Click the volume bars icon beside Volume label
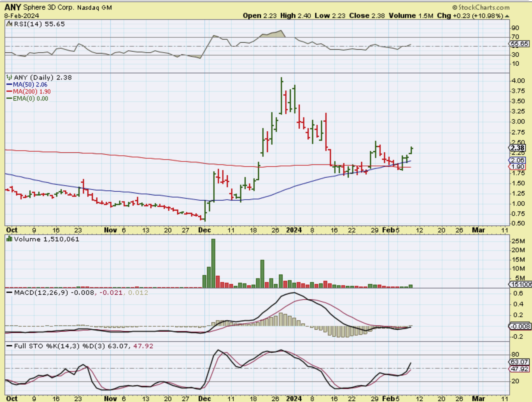The image size is (532, 402). pyautogui.click(x=10, y=239)
